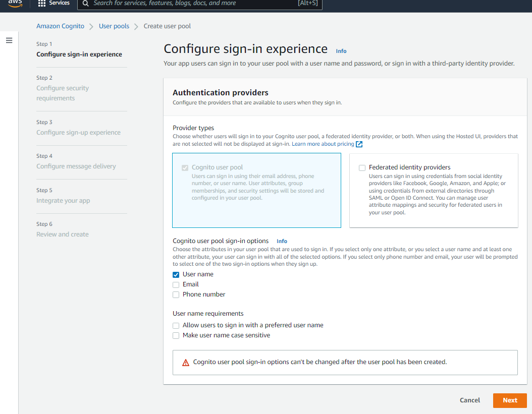This screenshot has height=414, width=532.
Task: Jump to Step 6 Review and create
Action: 62,234
